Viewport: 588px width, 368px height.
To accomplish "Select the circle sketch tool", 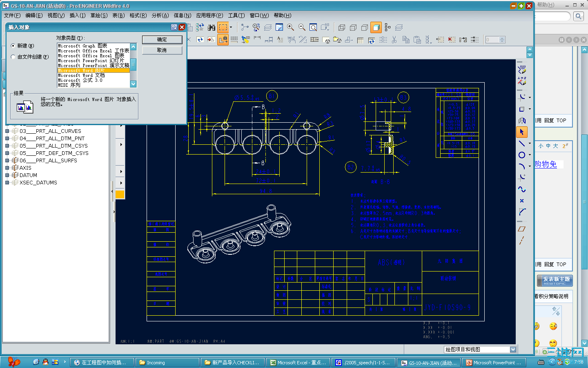I will (522, 155).
